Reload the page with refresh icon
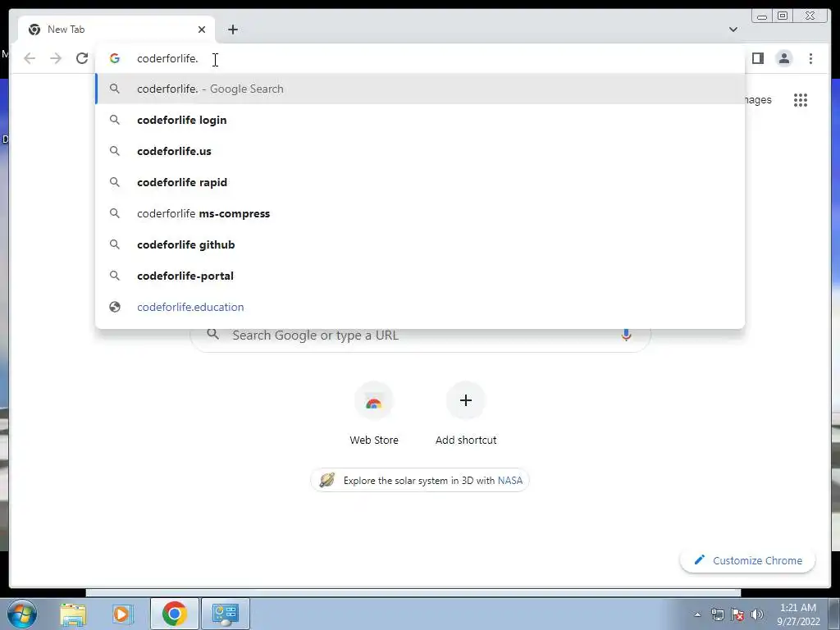This screenshot has height=630, width=840. pos(82,58)
